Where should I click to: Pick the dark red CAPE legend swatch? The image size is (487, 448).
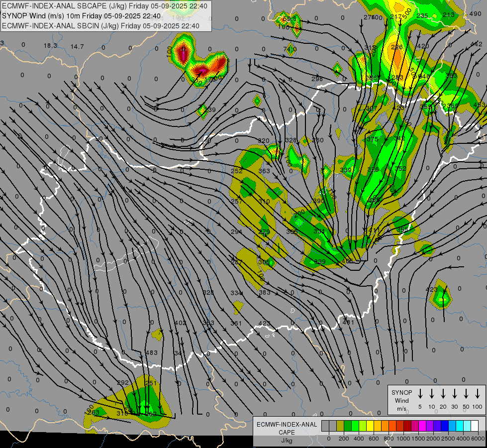(407, 426)
